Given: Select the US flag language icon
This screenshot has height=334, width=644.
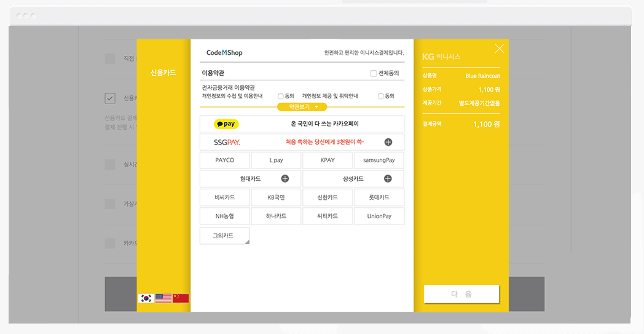Looking at the screenshot, I should pyautogui.click(x=163, y=298).
